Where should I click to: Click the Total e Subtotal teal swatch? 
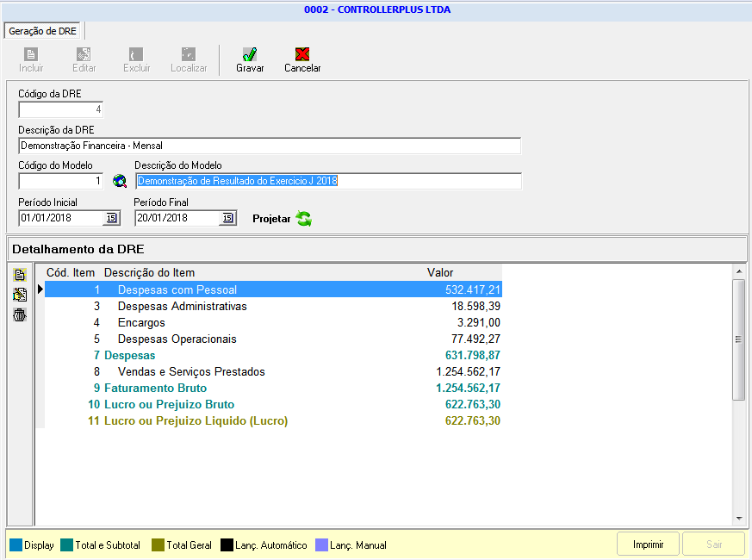click(66, 544)
